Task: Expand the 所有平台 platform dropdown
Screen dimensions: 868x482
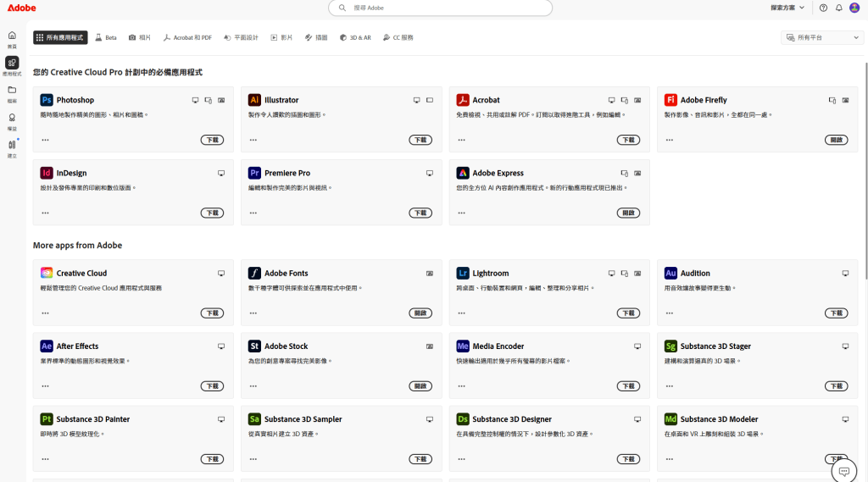Action: (x=821, y=37)
